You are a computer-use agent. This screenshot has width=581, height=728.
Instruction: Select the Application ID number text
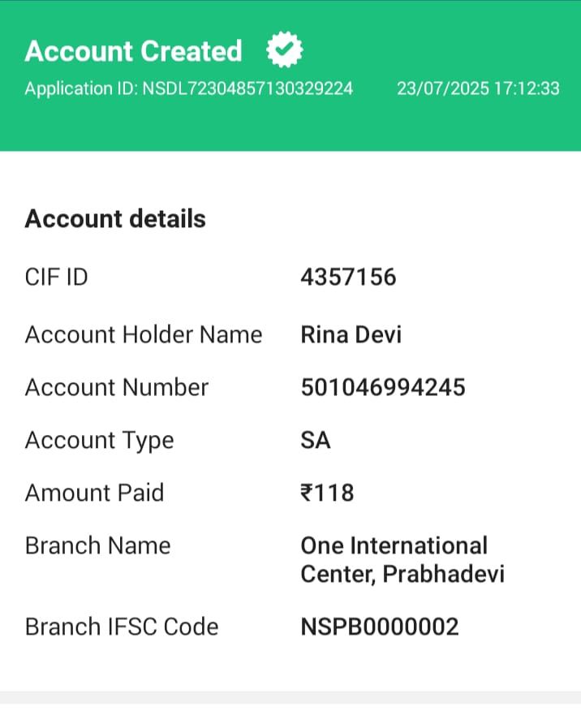189,88
